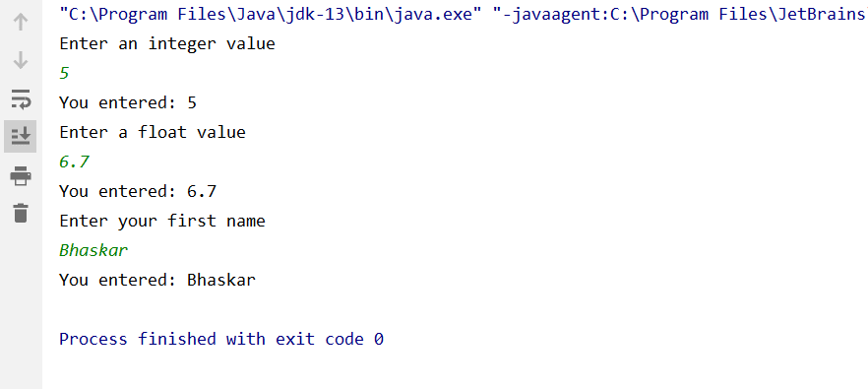The width and height of the screenshot is (868, 389).
Task: Click 'Process finished with exit code 0' message
Action: [x=221, y=339]
